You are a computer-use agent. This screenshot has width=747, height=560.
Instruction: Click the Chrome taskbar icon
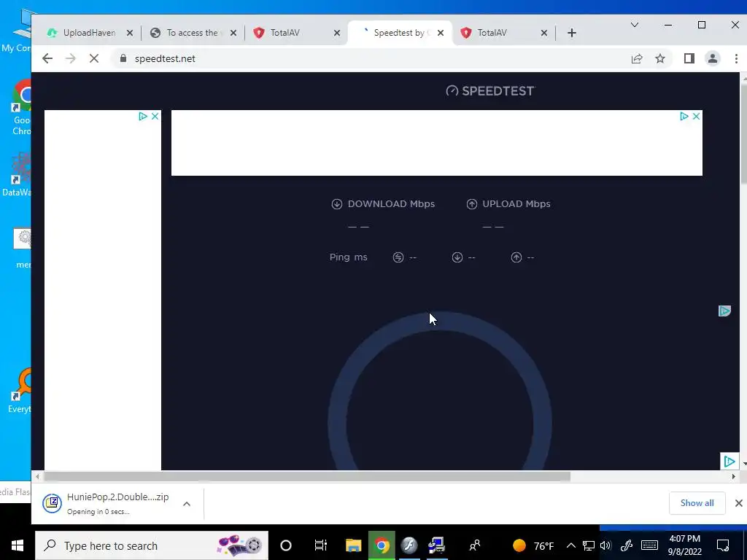pyautogui.click(x=381, y=545)
